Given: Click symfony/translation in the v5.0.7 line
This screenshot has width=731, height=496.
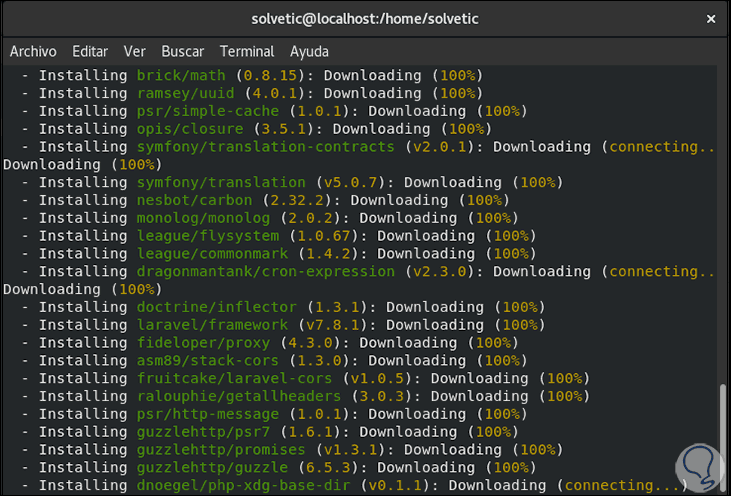Looking at the screenshot, I should 221,182.
